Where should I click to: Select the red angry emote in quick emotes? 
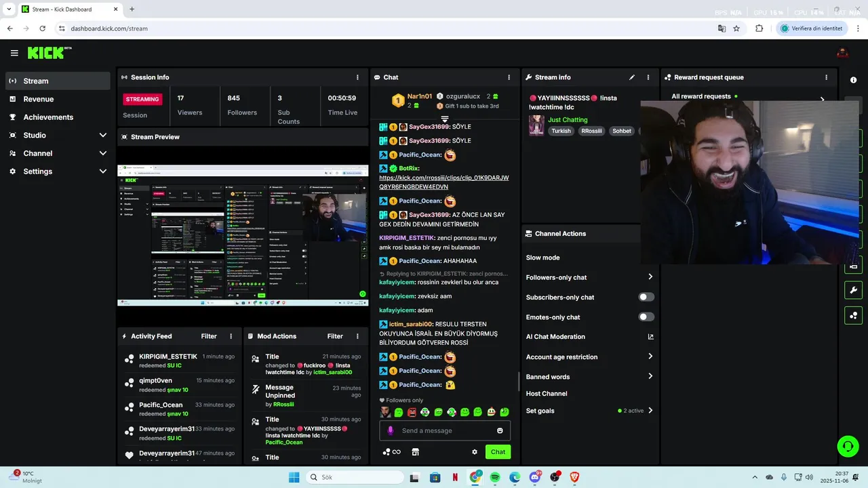412,412
